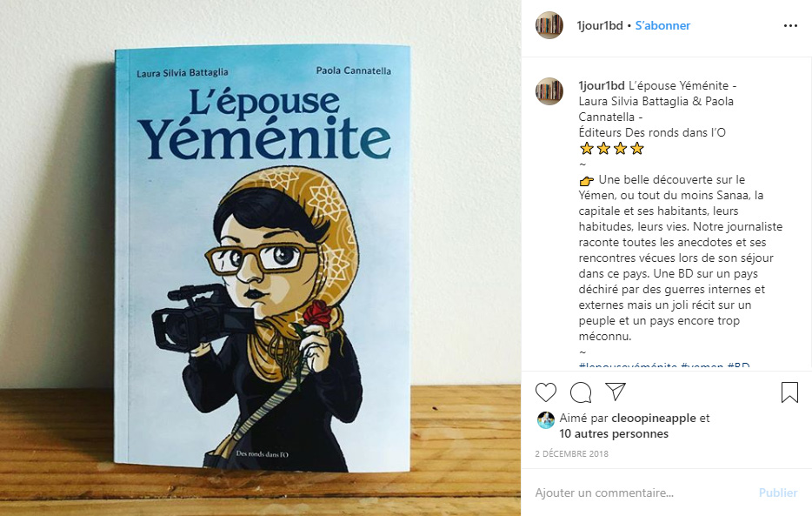The width and height of the screenshot is (812, 516).
Task: Open 1jour1bd username in header
Action: 600,25
